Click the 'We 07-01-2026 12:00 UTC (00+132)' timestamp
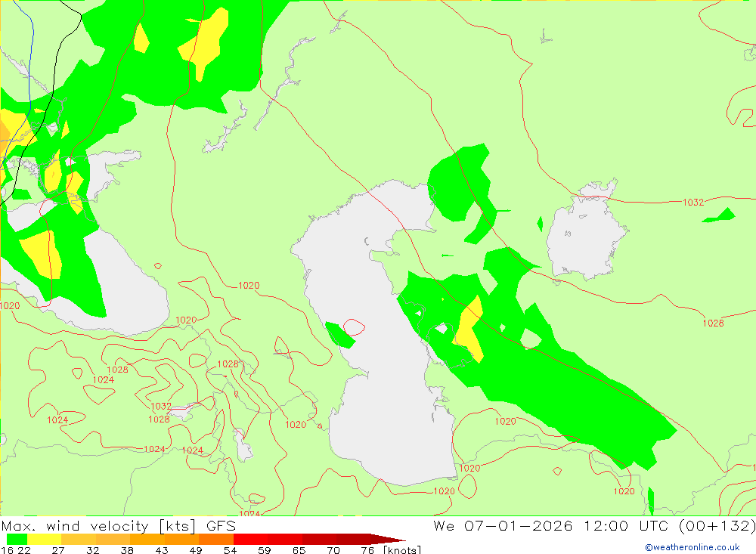 pos(594,525)
